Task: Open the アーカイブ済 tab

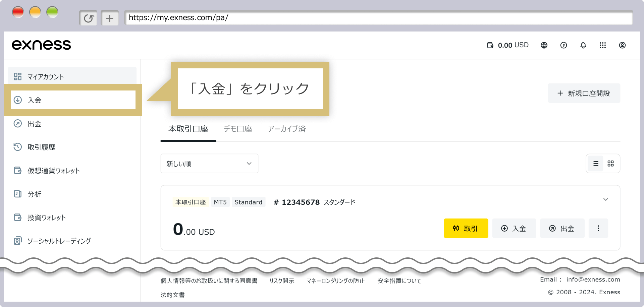Action: coord(287,129)
